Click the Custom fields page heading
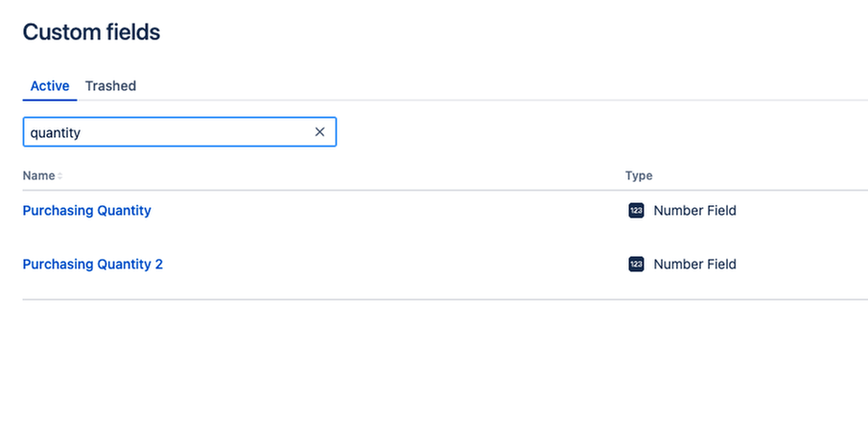 [91, 32]
